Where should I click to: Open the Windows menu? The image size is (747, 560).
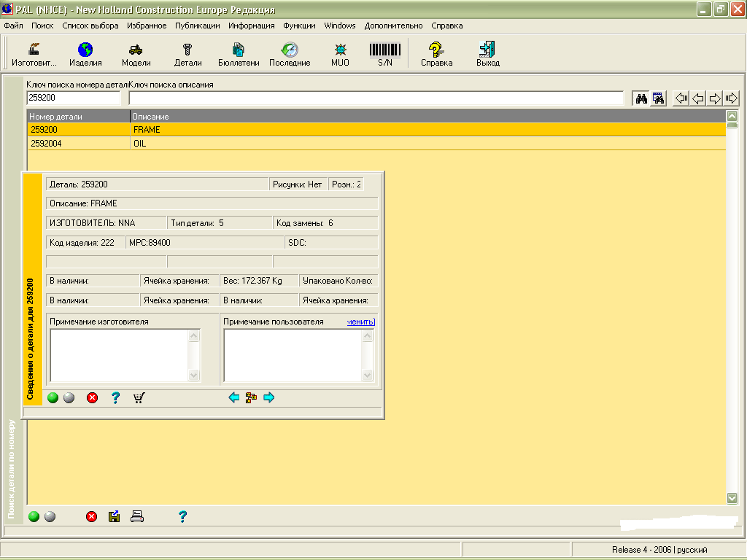tap(340, 26)
